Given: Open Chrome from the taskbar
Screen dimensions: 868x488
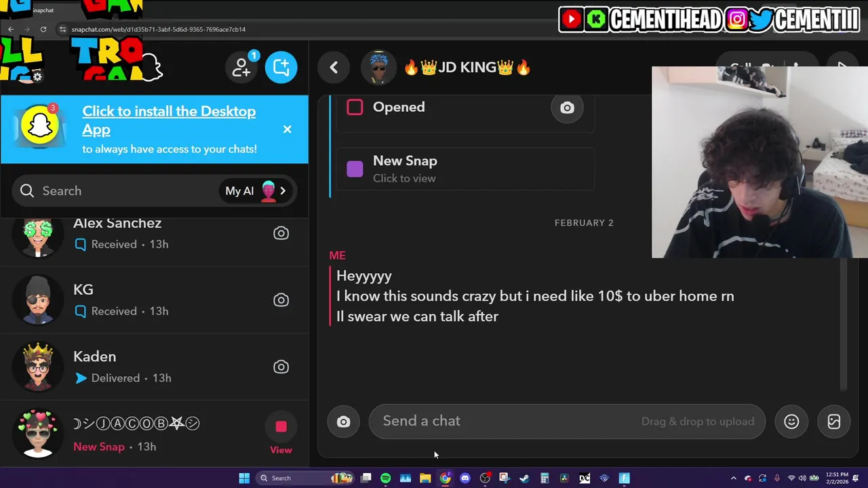Looking at the screenshot, I should coord(445,478).
